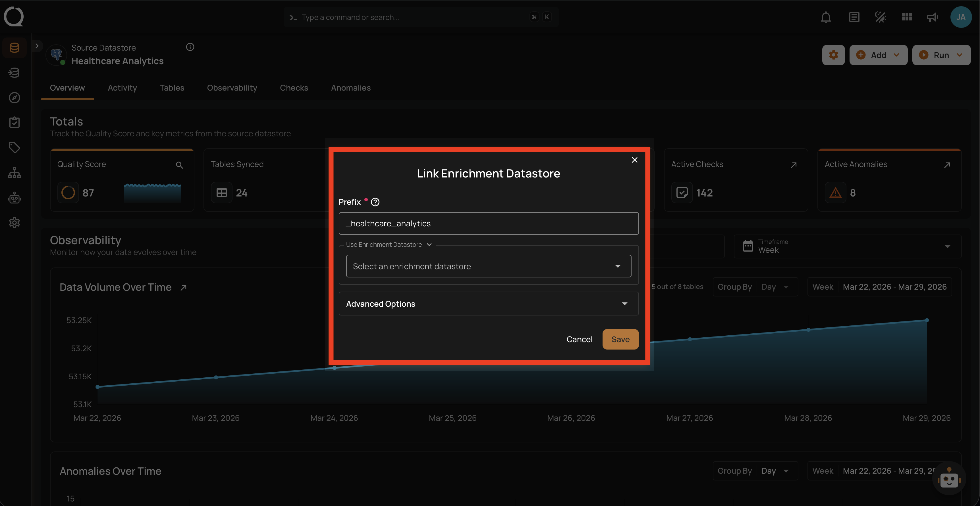Toggle the Use Enrichment Datastore selector chevron
The image size is (980, 506).
[x=429, y=245]
